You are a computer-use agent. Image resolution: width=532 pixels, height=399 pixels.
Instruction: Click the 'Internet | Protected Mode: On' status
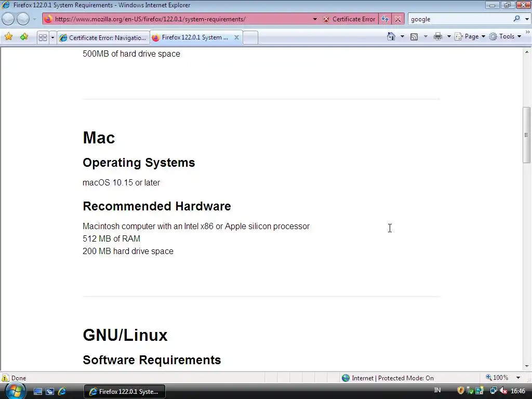[x=393, y=378]
